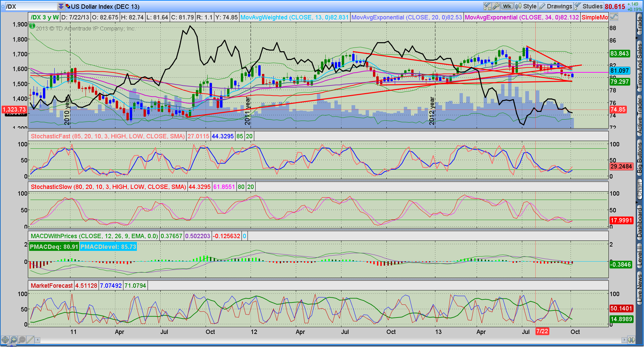Open the Drawings pencil menu

(x=555, y=6)
